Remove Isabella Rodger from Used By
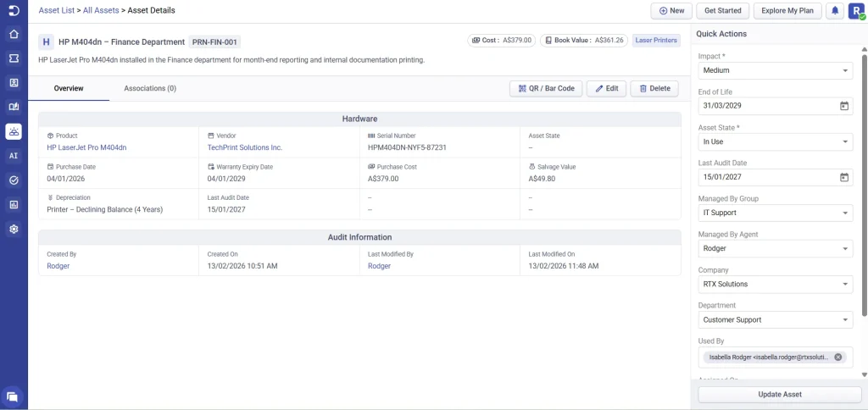The height and width of the screenshot is (410, 868). pyautogui.click(x=838, y=357)
